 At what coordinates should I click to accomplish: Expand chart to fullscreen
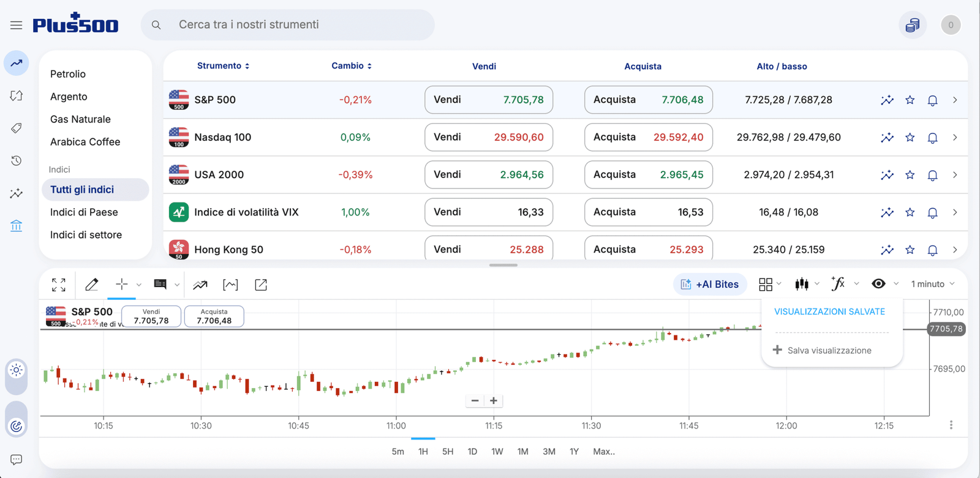59,285
